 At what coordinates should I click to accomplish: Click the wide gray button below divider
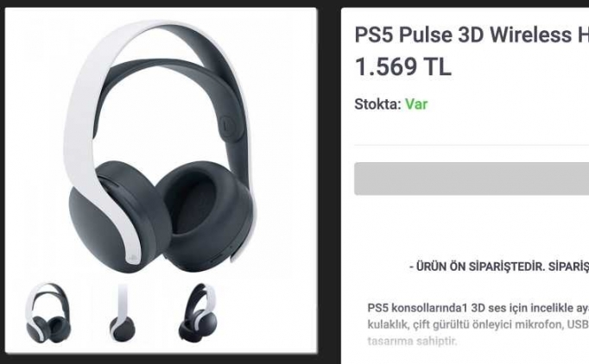(x=472, y=179)
